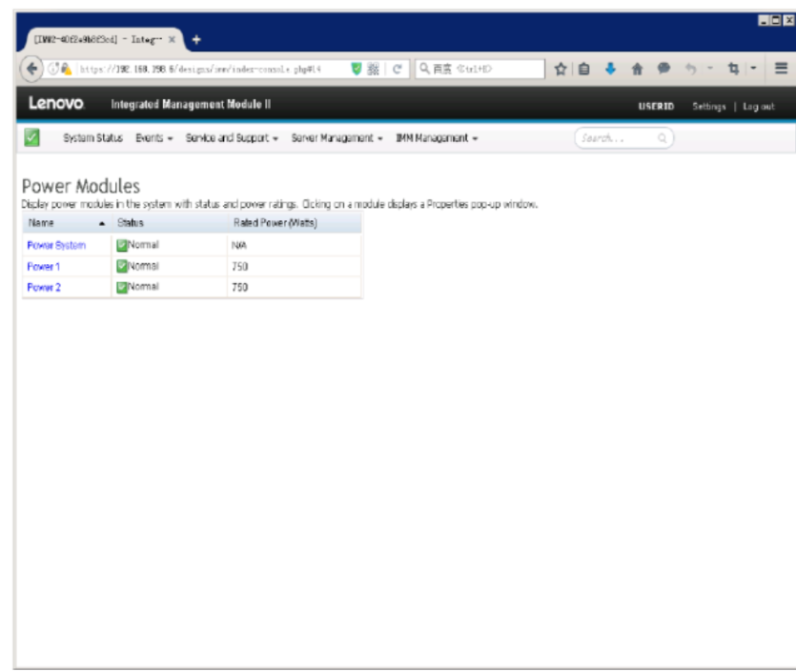
Task: Bookmark this page with the star icon
Action: 561,69
